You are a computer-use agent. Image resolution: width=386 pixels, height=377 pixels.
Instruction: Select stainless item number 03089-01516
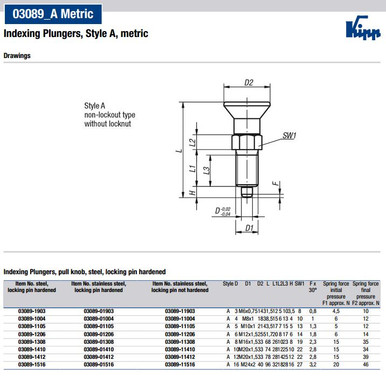coord(99,365)
